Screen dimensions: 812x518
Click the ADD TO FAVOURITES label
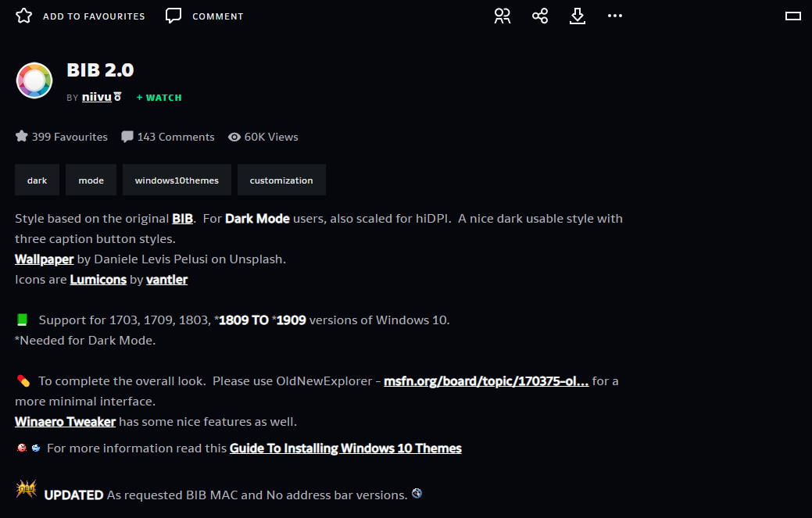pyautogui.click(x=94, y=16)
